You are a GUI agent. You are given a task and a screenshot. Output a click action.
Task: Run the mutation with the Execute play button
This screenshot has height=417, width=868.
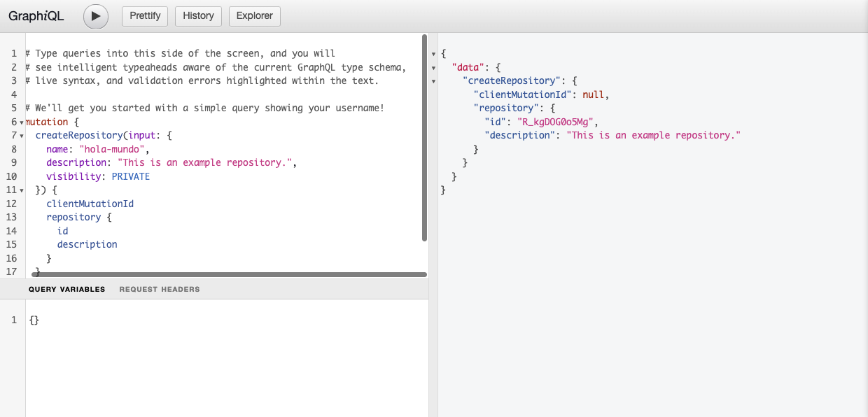(96, 16)
